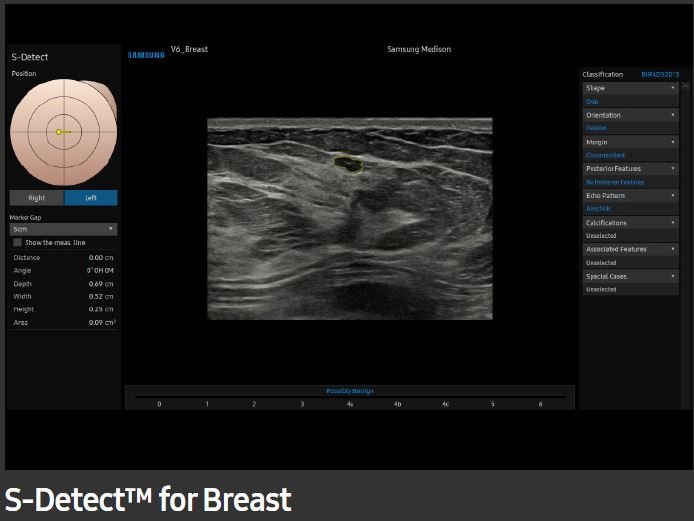Viewport: 694px width, 521px height.
Task: Click the Oval shape value
Action: 592,101
